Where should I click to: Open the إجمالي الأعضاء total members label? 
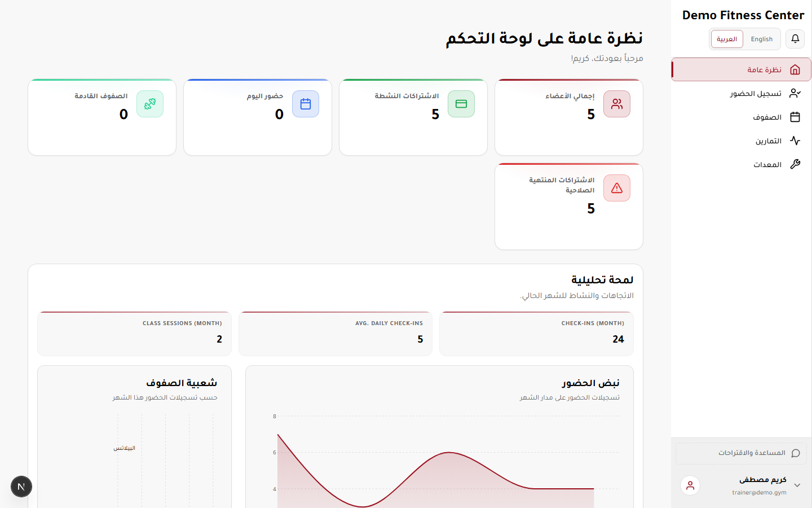tap(570, 96)
